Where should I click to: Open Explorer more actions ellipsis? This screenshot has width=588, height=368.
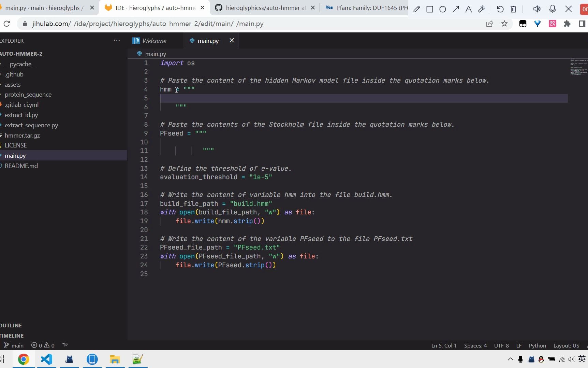[117, 40]
